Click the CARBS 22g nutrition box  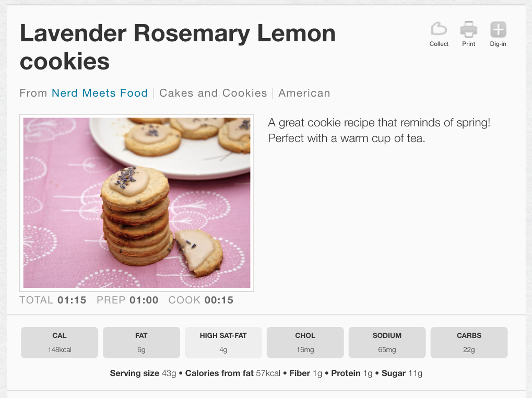click(469, 342)
